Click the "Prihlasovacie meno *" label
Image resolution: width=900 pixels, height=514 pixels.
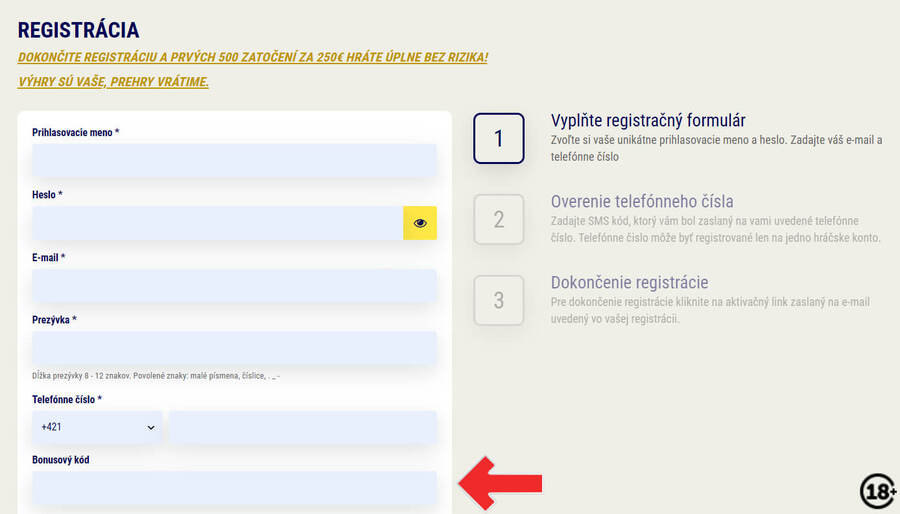pos(75,133)
